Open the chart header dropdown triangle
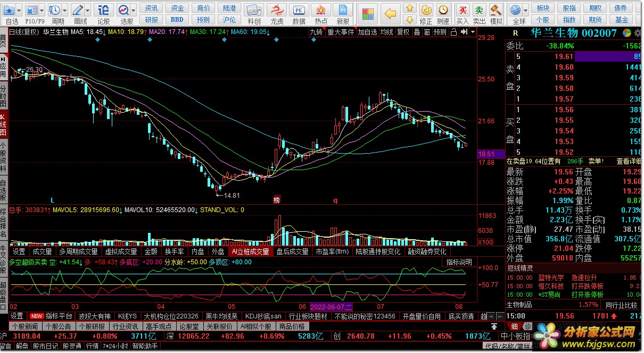 [472, 32]
